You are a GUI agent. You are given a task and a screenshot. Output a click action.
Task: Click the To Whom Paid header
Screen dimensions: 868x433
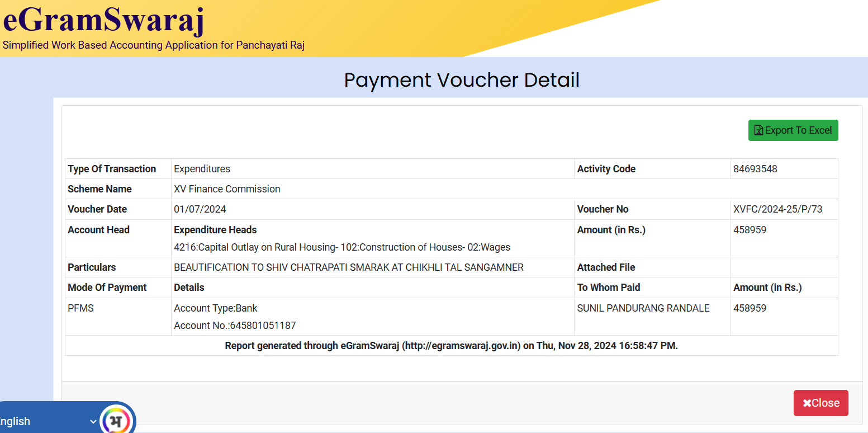(x=609, y=288)
